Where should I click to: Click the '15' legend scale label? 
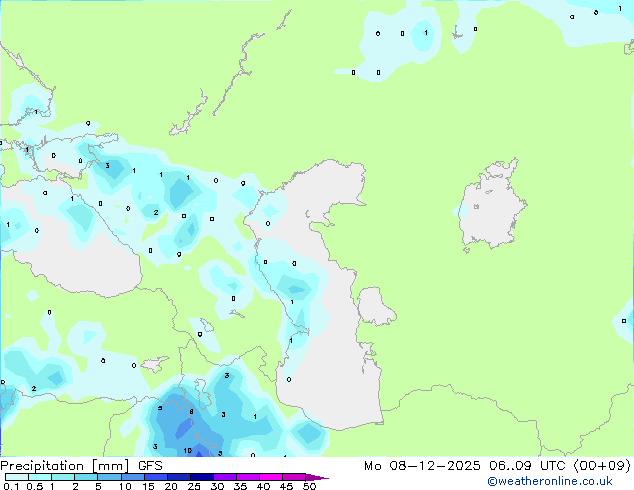(148, 486)
